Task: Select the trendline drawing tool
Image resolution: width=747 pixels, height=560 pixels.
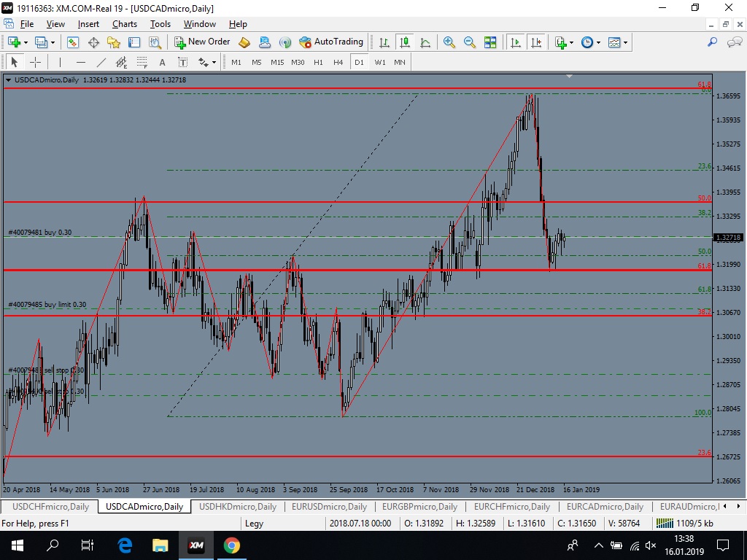Action: (101, 63)
